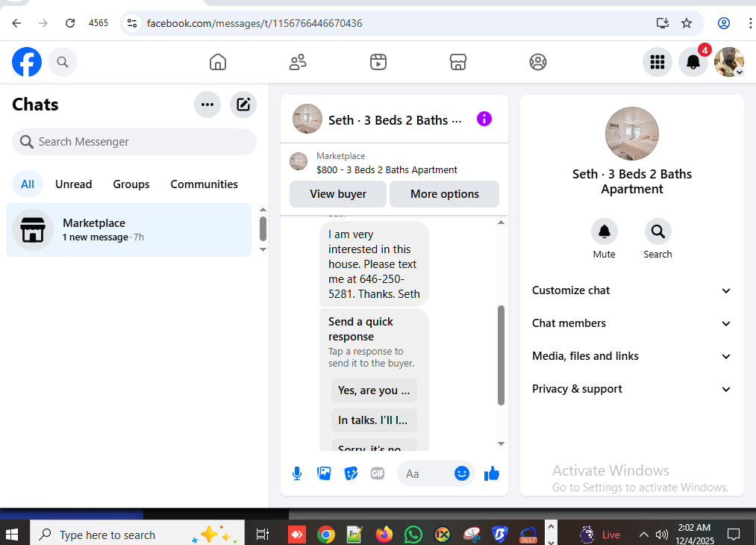Screen dimensions: 756x545
Task: Open the Windows notification center icon
Action: (734, 535)
